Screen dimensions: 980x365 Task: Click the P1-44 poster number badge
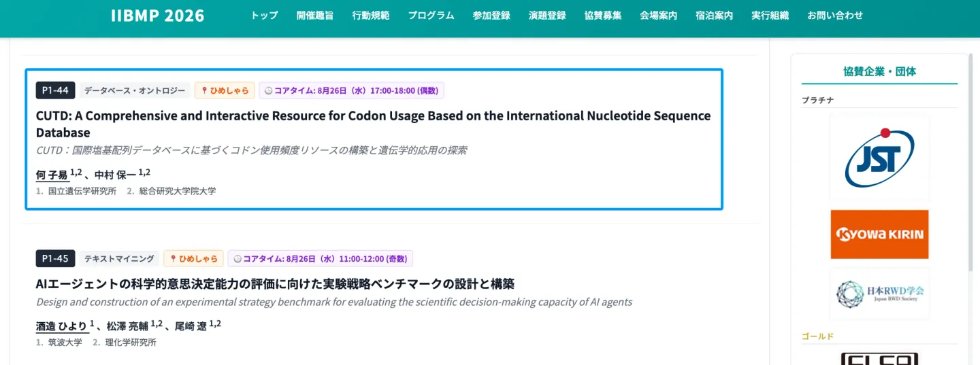tap(56, 90)
